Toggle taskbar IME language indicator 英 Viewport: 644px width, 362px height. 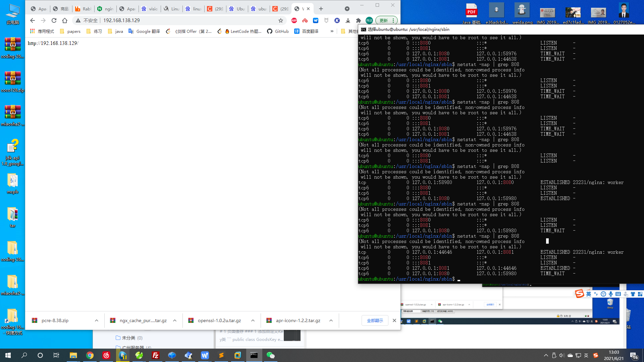pyautogui.click(x=586, y=355)
